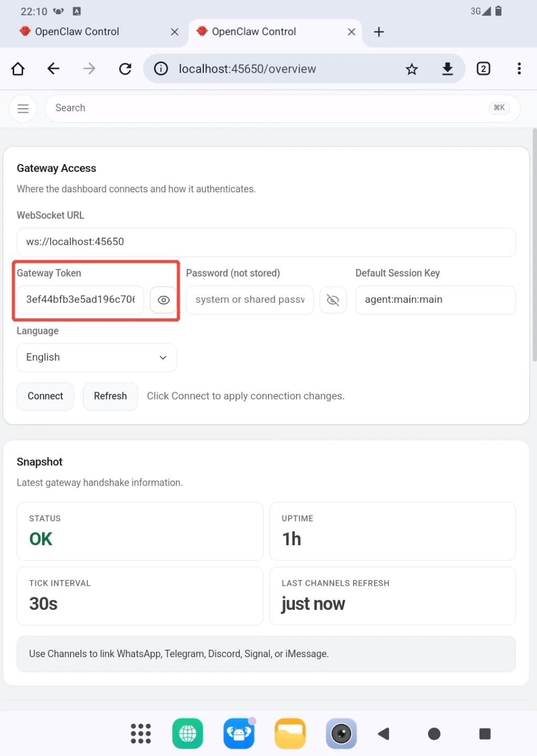Click the TICK INTERVAL 30s value
The height and width of the screenshot is (756, 537).
[43, 604]
